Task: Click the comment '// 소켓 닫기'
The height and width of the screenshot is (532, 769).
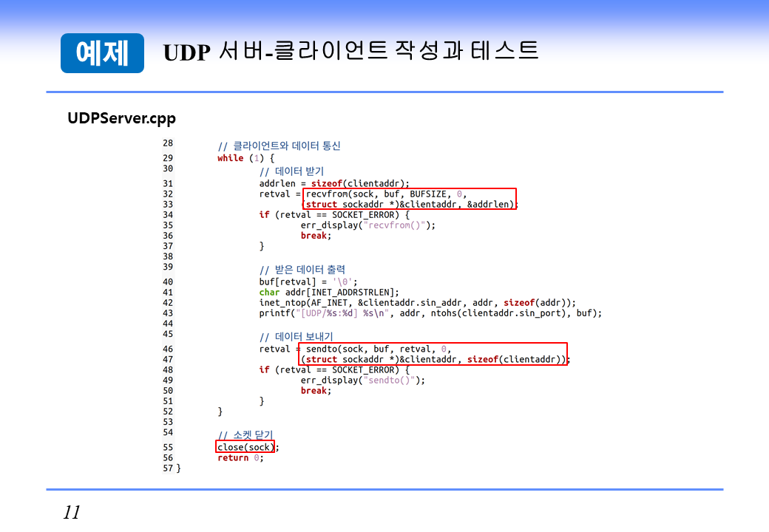Action: pos(245,435)
